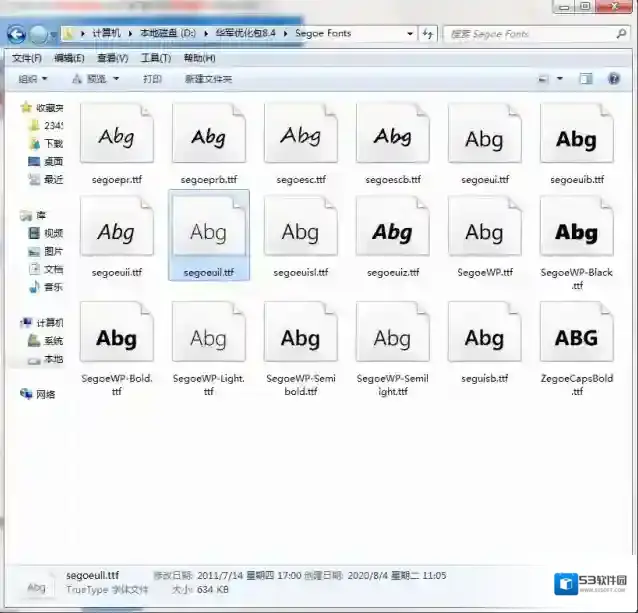Screen dimensions: 638x613
Task: Click the segoescb.ttf script font icon
Action: click(392, 136)
